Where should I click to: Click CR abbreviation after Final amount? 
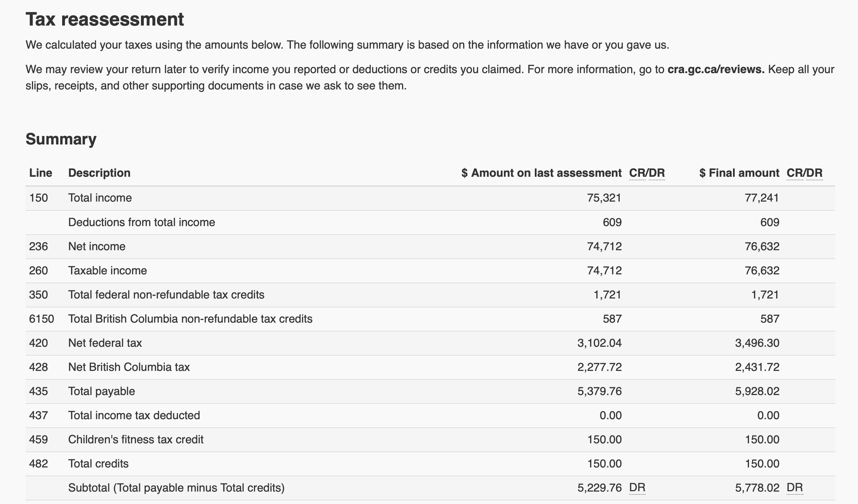[795, 173]
